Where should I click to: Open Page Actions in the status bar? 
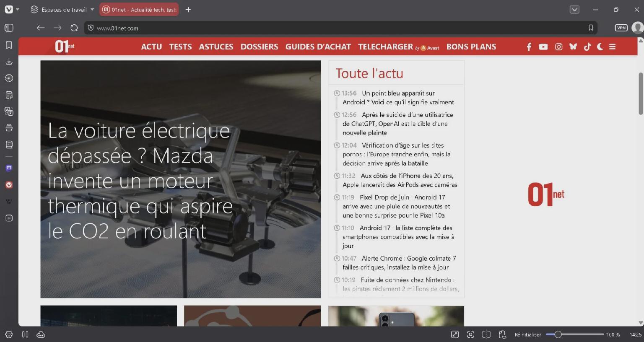(502, 334)
